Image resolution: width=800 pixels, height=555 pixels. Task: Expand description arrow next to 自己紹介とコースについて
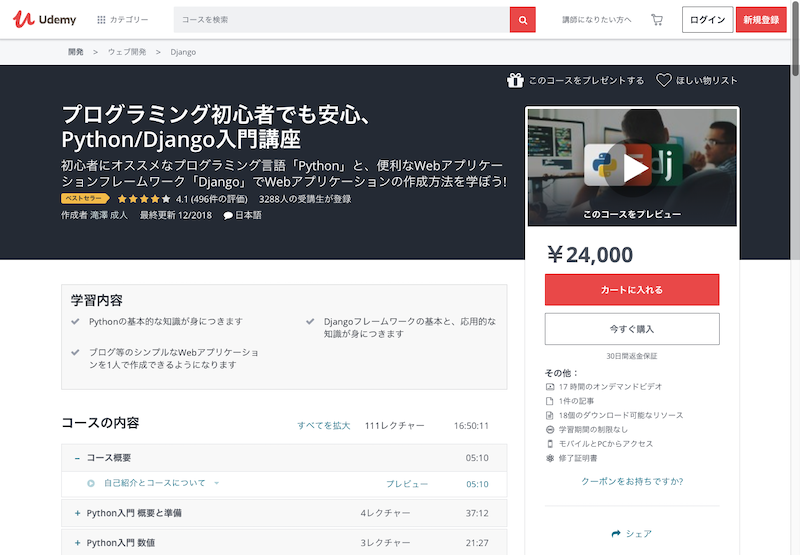[216, 483]
